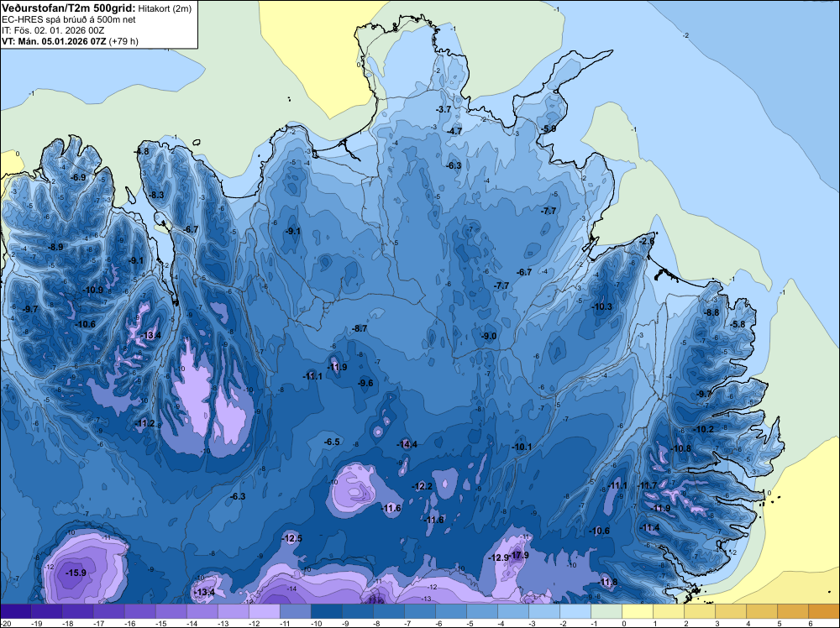840x628 pixels.
Task: Click the -5.9 temperature value on the map
Action: point(548,129)
